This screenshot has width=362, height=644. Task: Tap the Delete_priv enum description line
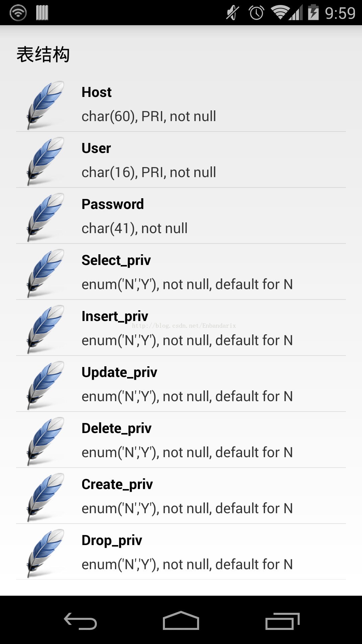point(187,452)
